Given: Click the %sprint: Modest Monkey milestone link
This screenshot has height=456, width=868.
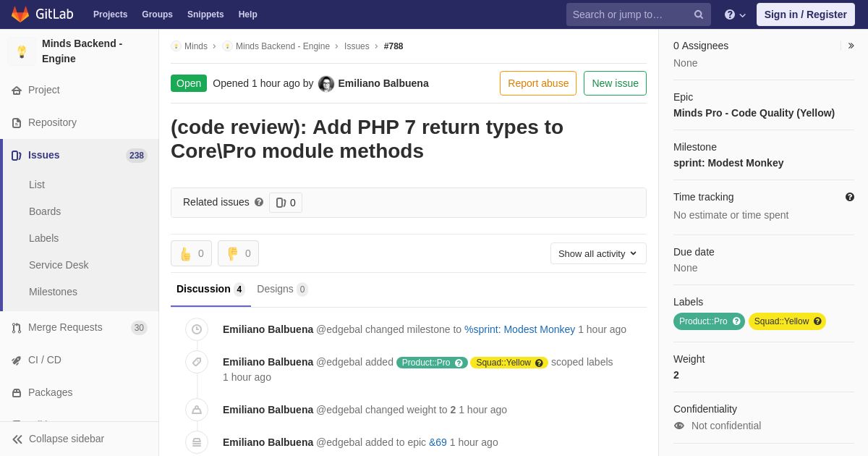Looking at the screenshot, I should coord(519,329).
